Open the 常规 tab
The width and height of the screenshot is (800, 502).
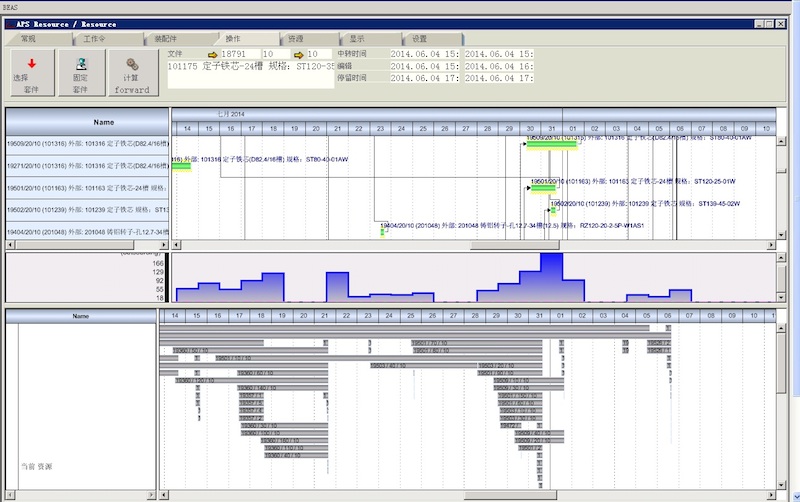28,38
